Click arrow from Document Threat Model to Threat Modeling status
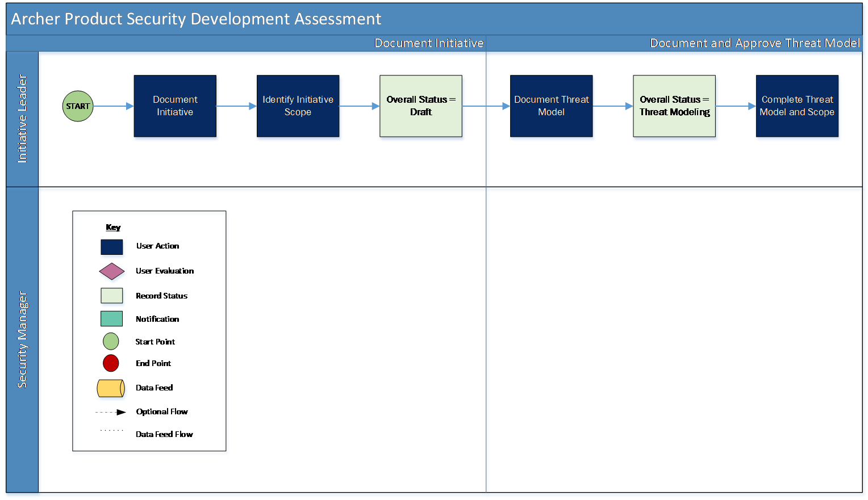The image size is (868, 500). pos(613,106)
